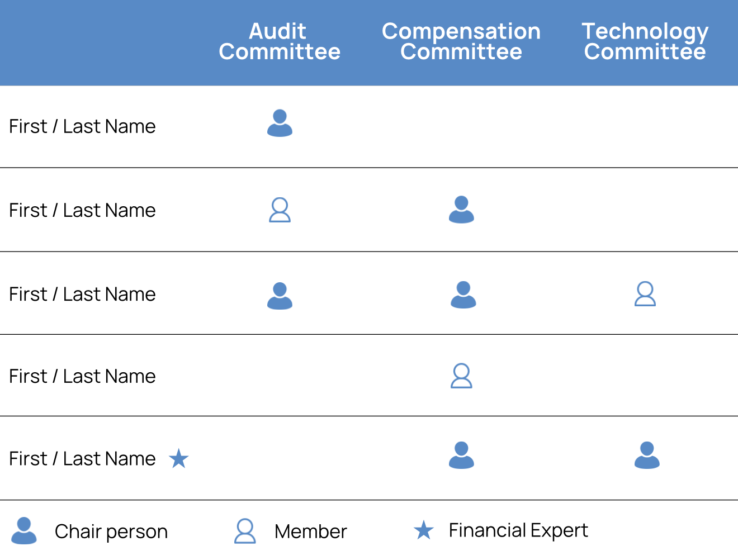Select the name in the first table row

coord(82,126)
